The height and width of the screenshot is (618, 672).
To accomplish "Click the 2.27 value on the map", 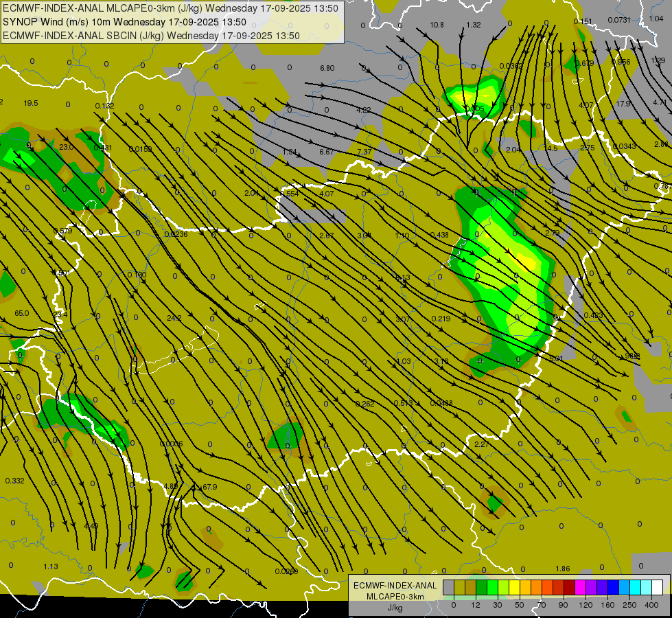I will point(482,444).
